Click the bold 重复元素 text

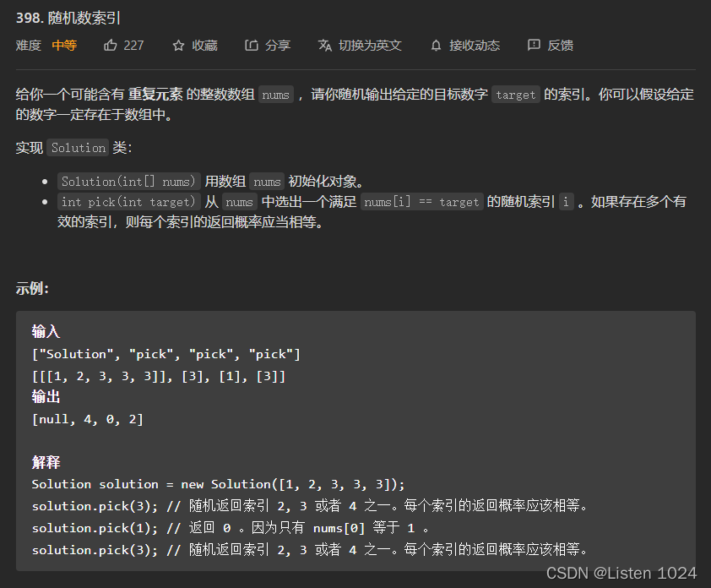[155, 95]
